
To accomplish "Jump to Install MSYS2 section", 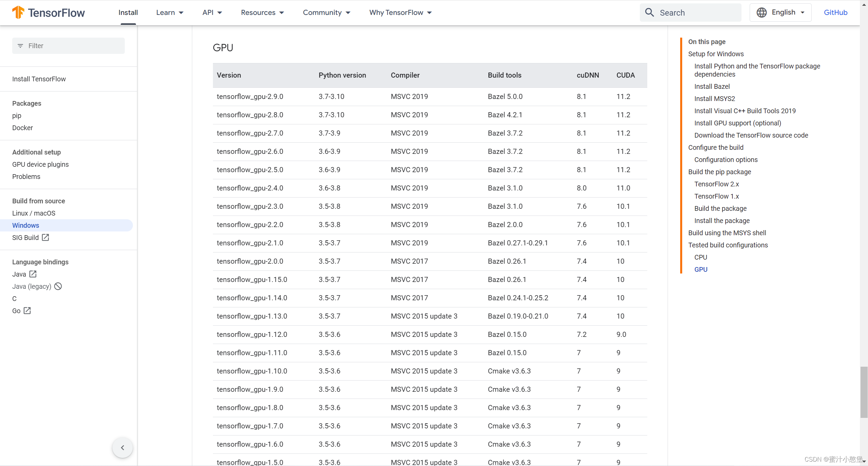I will [x=714, y=99].
